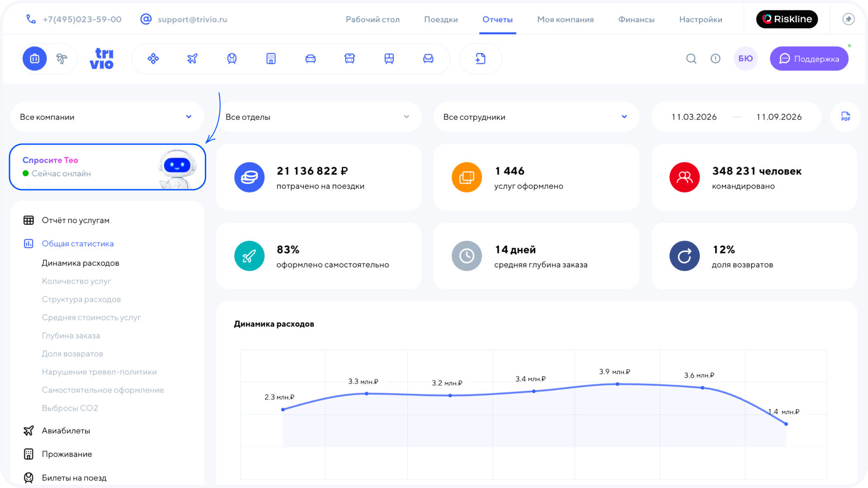Screen dimensions: 868x488
Task: Open Авиабилеты section in sidebar
Action: pyautogui.click(x=66, y=431)
